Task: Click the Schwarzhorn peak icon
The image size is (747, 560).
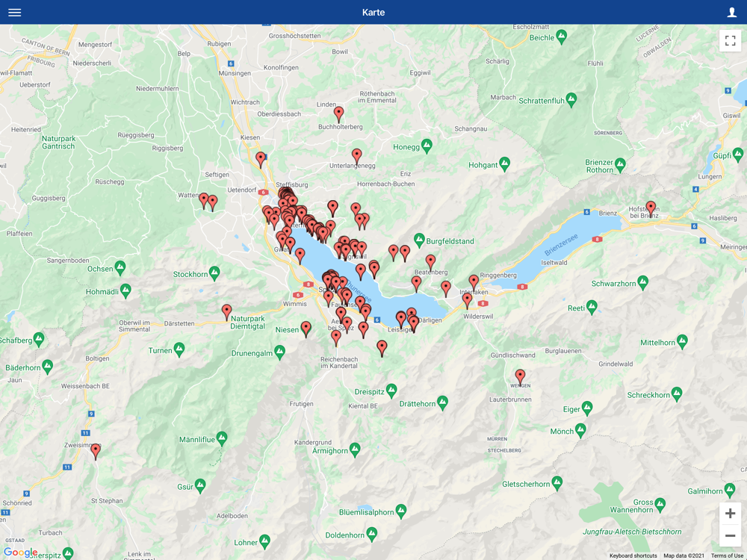Action: (x=642, y=283)
